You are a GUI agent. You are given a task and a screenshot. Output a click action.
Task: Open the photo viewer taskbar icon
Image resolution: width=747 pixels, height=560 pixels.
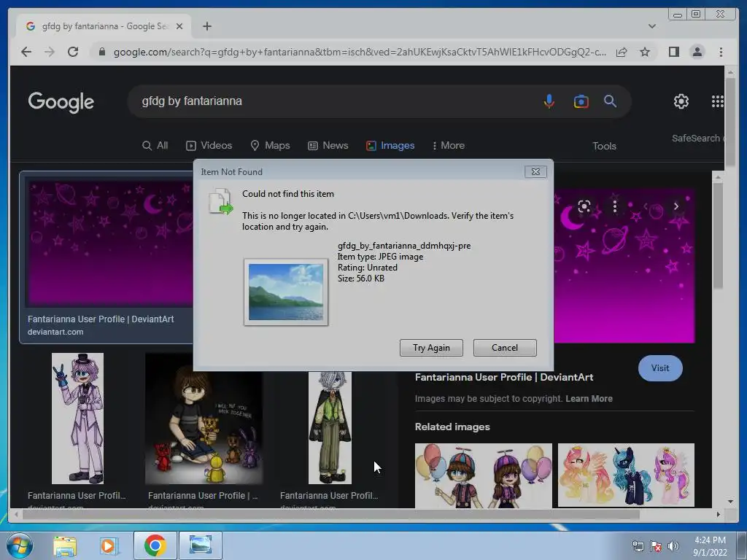(x=201, y=545)
